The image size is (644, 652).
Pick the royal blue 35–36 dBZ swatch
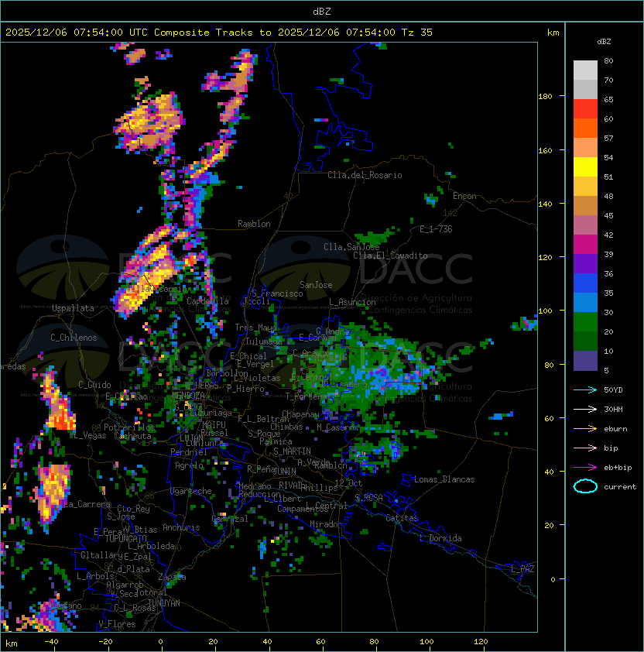click(x=585, y=283)
